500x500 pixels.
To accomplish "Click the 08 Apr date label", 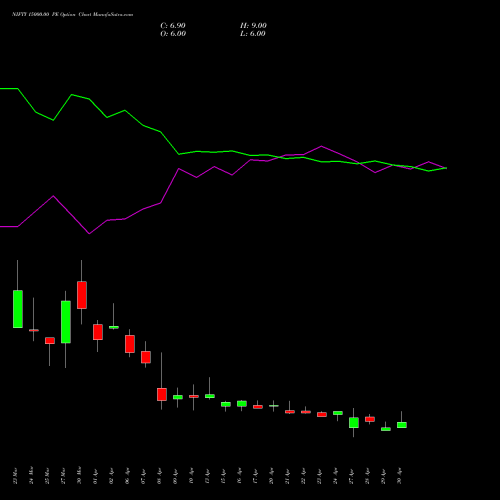I will tap(159, 476).
